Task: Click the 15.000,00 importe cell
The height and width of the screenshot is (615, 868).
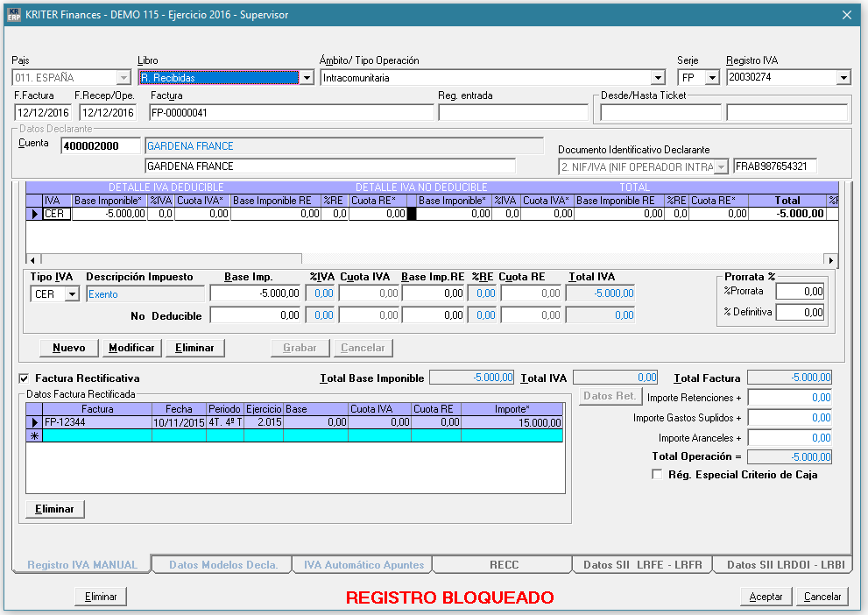Action: 512,422
